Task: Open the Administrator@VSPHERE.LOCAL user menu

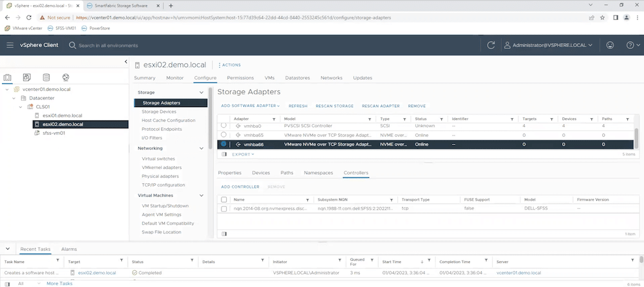Action: (548, 45)
